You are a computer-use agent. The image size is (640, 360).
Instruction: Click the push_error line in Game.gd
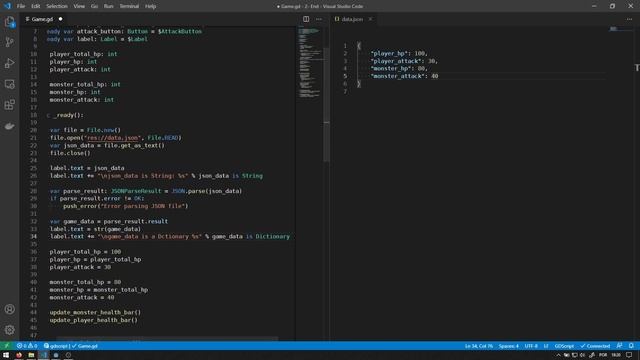point(126,206)
